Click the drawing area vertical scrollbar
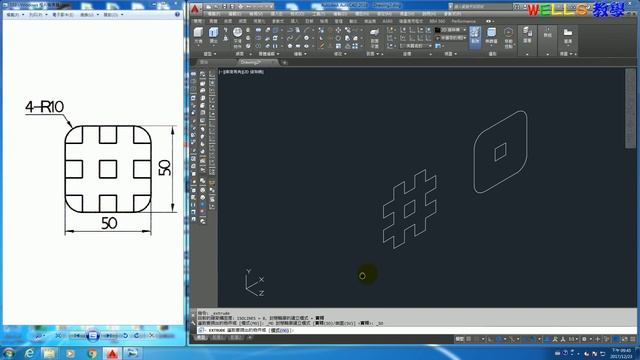Viewport: 640px width, 360px height. [630, 109]
